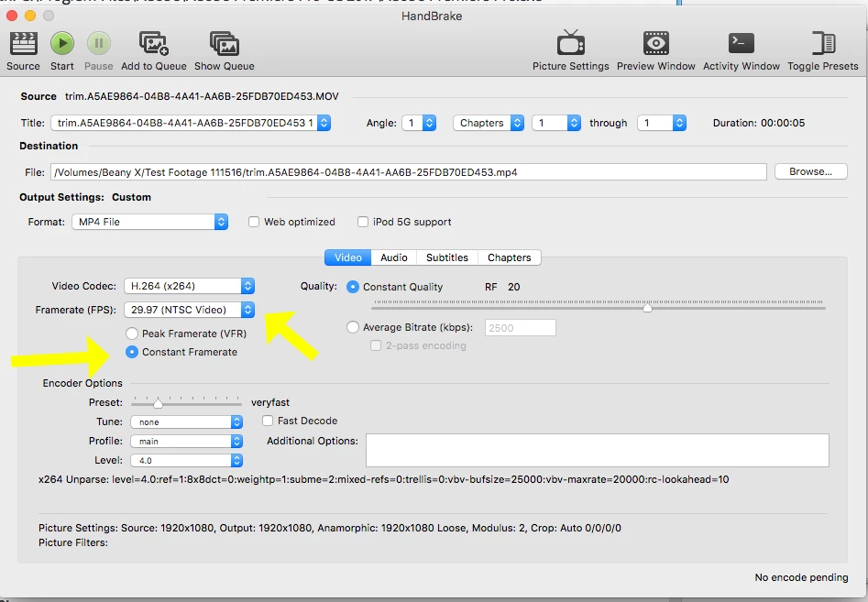Tick the 2-pass encoding checkbox
868x602 pixels.
coord(376,345)
